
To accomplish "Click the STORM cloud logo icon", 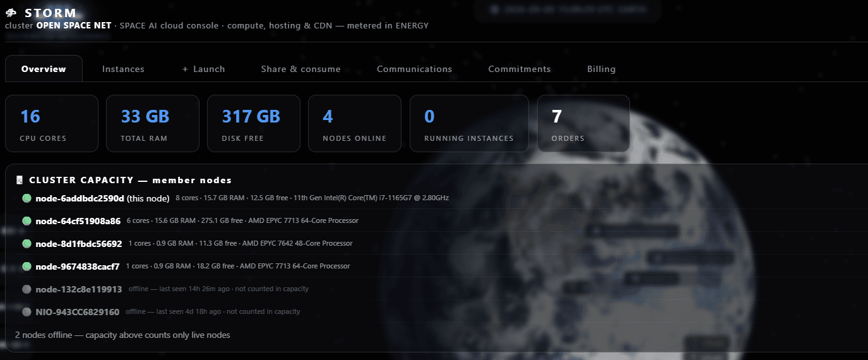I will click(x=11, y=13).
